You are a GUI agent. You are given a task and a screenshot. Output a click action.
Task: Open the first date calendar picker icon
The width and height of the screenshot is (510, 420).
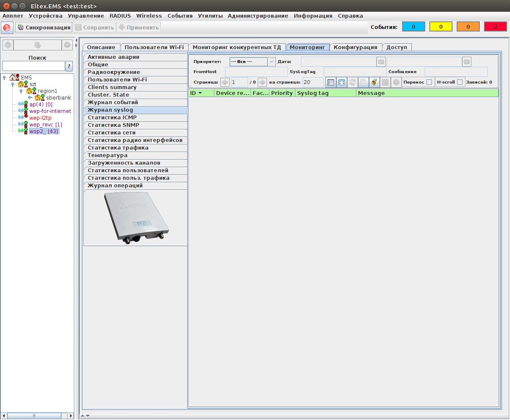pyautogui.click(x=381, y=62)
